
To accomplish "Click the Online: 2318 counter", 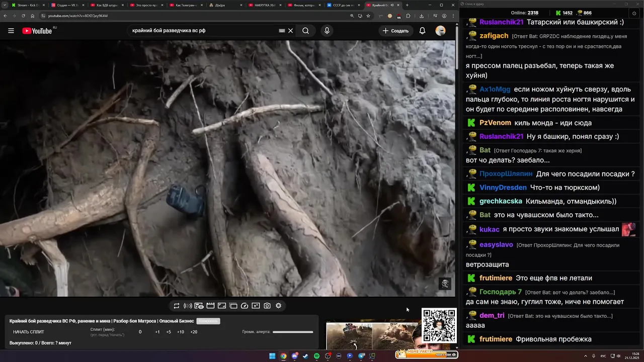I will [524, 13].
